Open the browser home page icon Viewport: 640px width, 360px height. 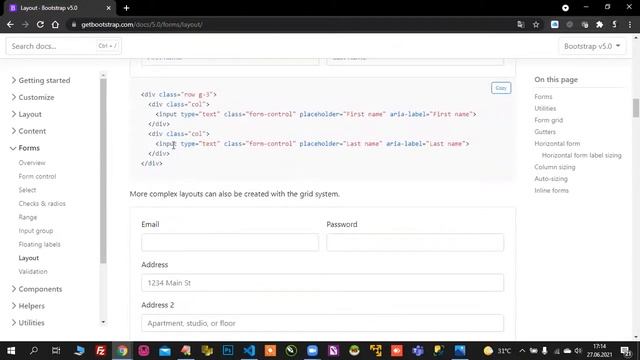[55, 24]
